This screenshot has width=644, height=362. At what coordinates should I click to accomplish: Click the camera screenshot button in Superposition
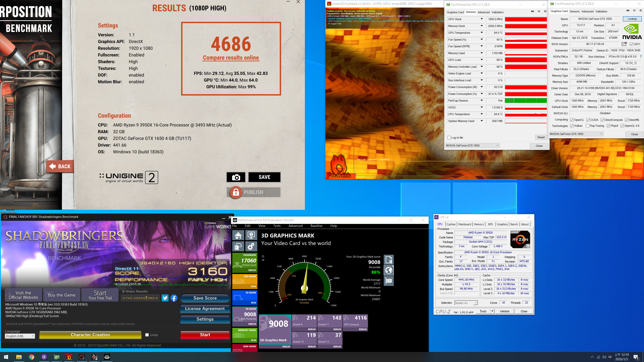coord(236,177)
